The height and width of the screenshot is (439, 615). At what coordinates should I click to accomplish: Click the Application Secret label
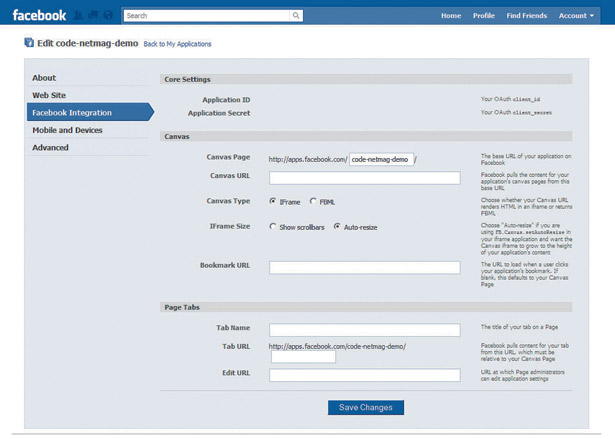tap(219, 113)
